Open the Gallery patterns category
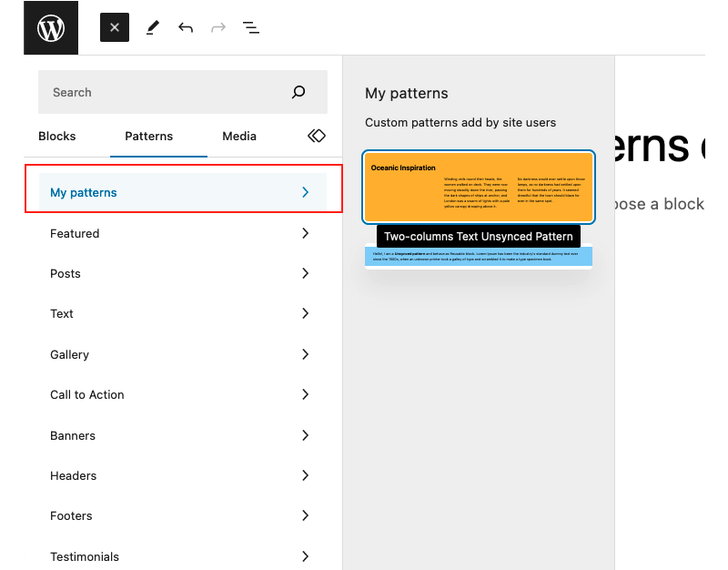The image size is (728, 570). 182,354
